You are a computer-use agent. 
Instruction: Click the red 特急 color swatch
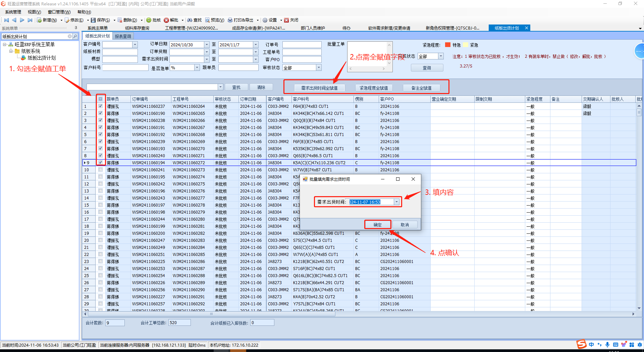(x=448, y=45)
